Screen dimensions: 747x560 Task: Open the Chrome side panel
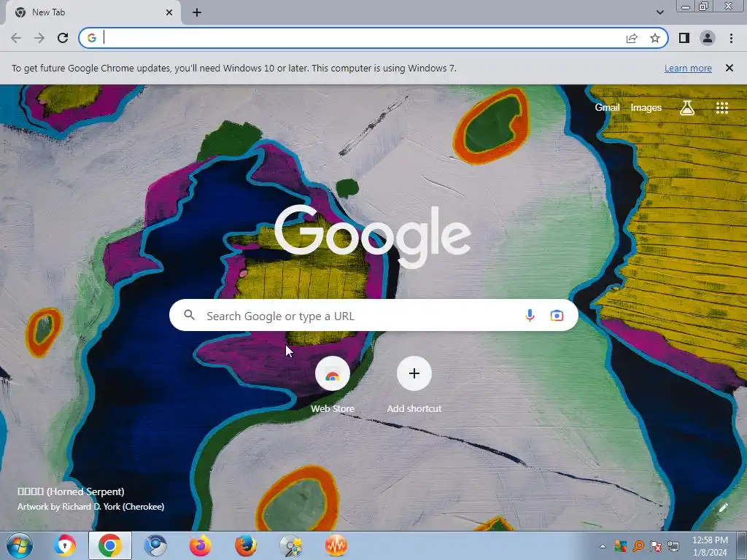[x=684, y=38]
